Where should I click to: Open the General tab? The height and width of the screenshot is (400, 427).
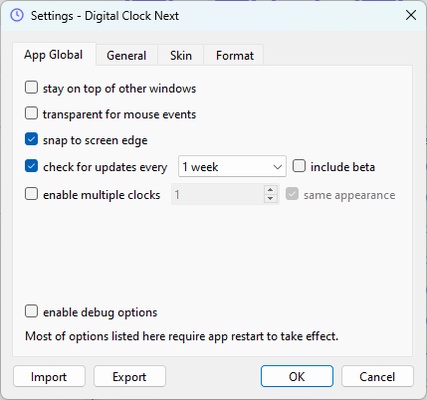click(x=126, y=55)
